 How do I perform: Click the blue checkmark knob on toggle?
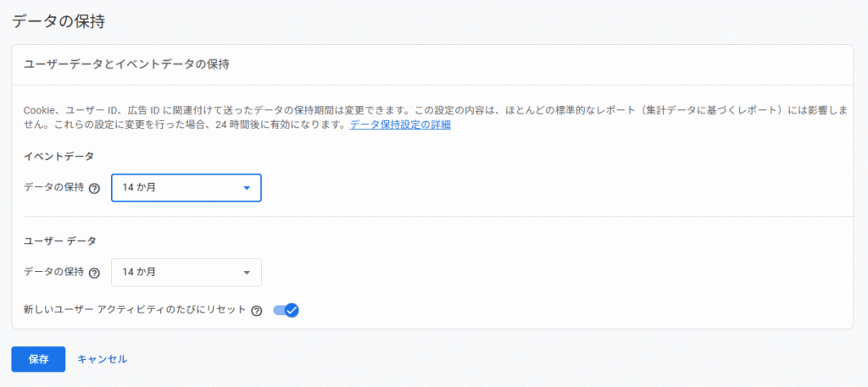(292, 311)
